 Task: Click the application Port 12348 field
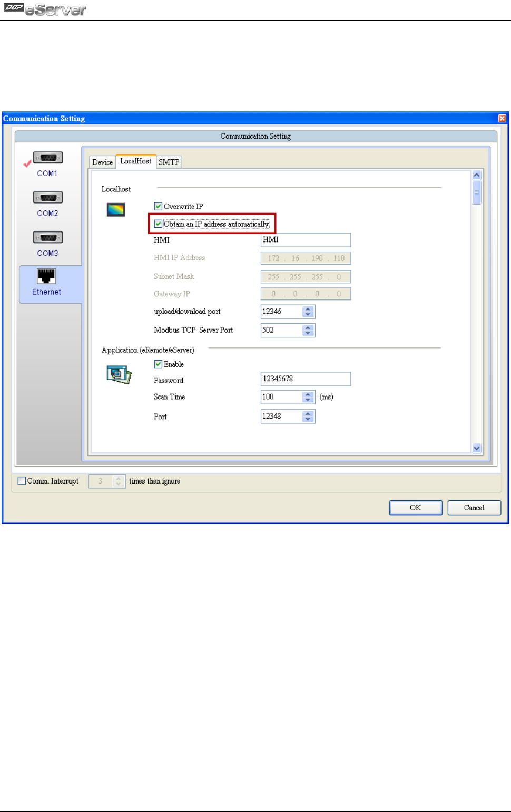(282, 417)
